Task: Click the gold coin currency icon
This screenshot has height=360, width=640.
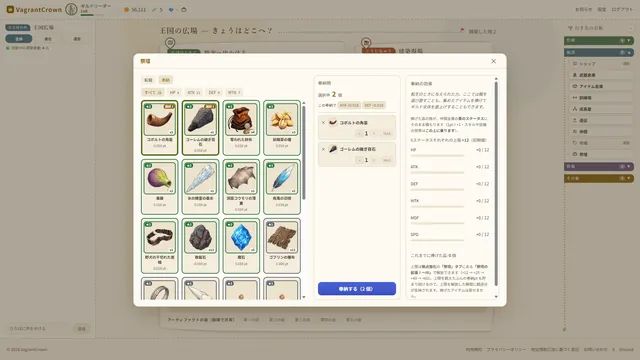Action: (x=127, y=10)
